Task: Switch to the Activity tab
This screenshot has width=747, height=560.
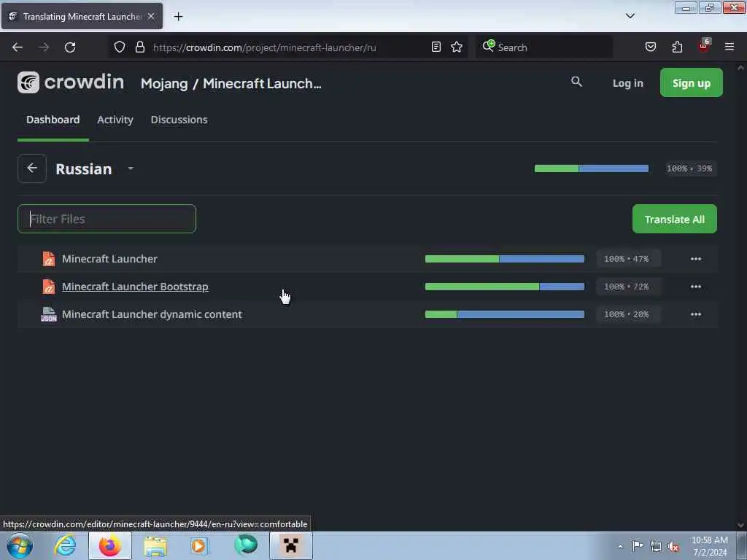Action: pyautogui.click(x=115, y=120)
